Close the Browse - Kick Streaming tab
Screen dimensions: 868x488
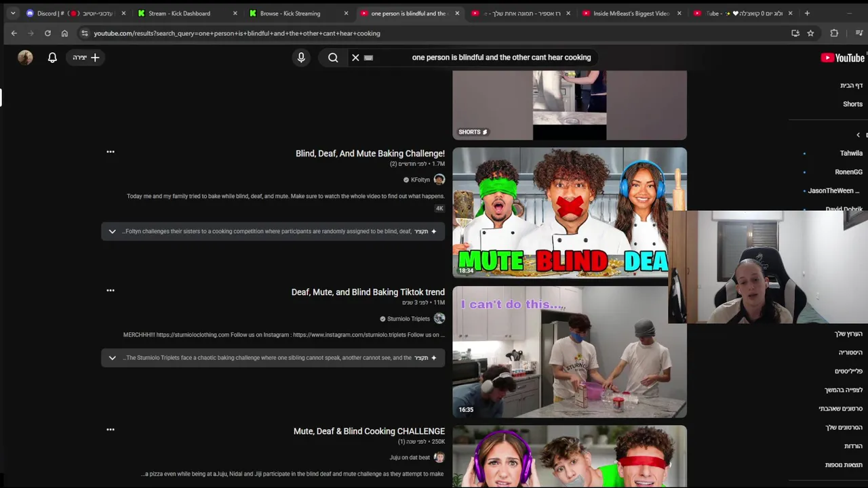(x=346, y=13)
